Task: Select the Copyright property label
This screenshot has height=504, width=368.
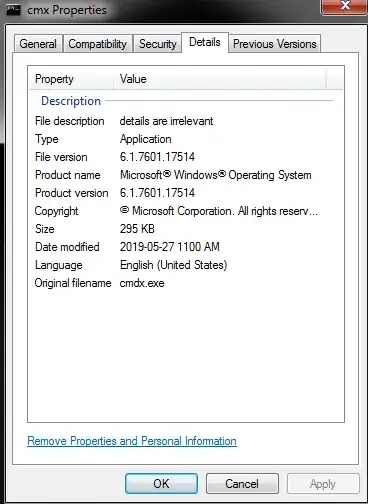Action: coord(56,211)
